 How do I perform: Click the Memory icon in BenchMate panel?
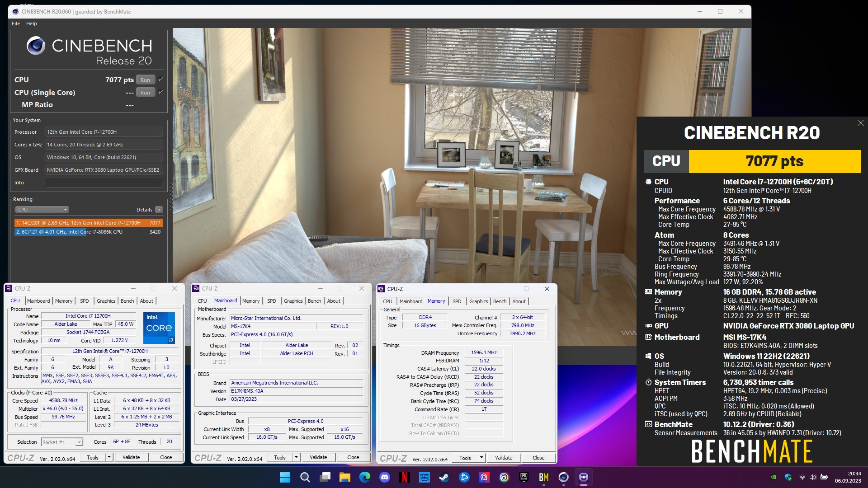point(648,292)
